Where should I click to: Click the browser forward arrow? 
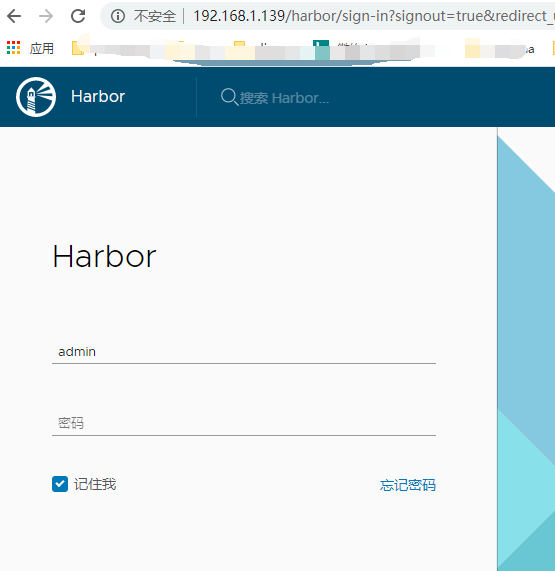coord(46,16)
